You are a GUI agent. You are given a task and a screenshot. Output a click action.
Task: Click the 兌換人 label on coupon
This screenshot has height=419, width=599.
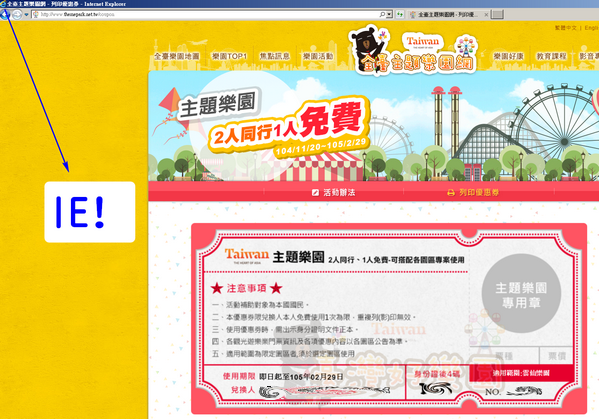coord(243,390)
